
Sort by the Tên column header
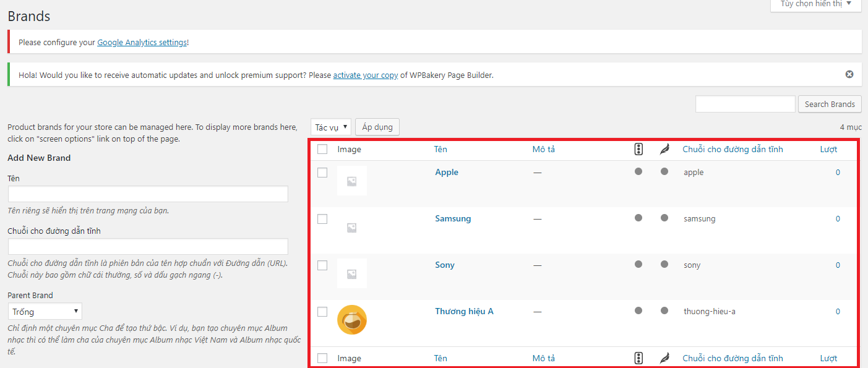pyautogui.click(x=440, y=149)
